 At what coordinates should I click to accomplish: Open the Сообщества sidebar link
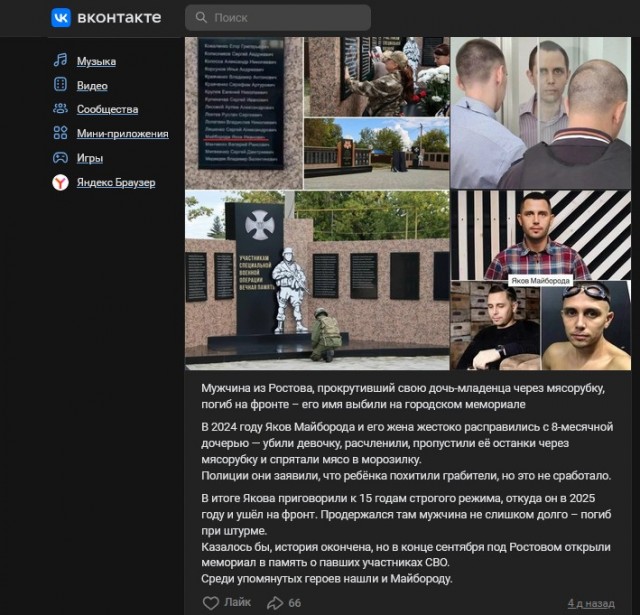point(107,109)
